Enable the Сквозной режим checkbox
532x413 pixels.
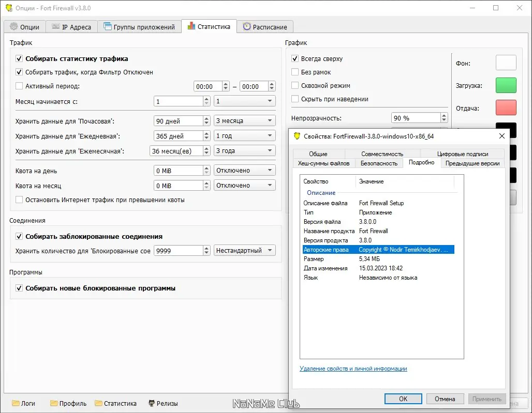pyautogui.click(x=295, y=86)
